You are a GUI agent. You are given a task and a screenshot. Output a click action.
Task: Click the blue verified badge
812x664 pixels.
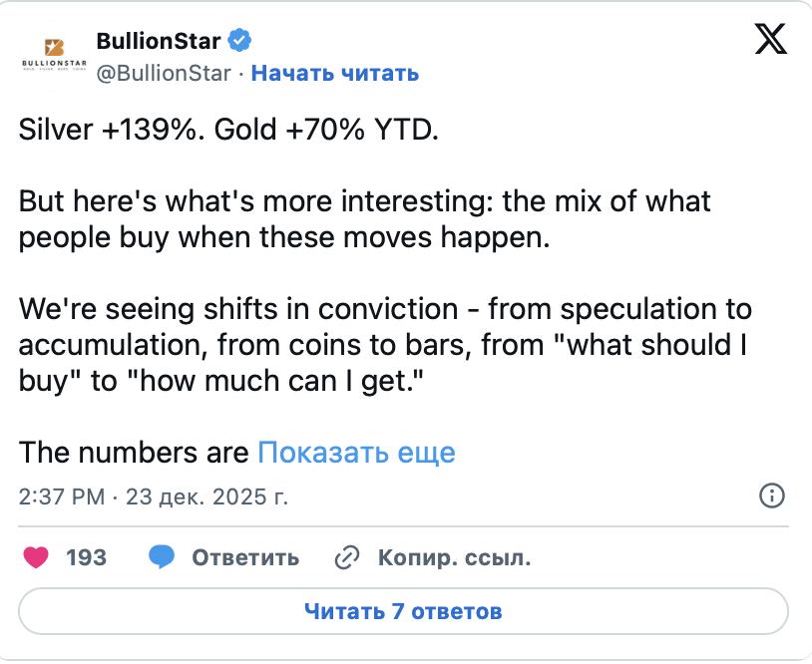pyautogui.click(x=239, y=41)
